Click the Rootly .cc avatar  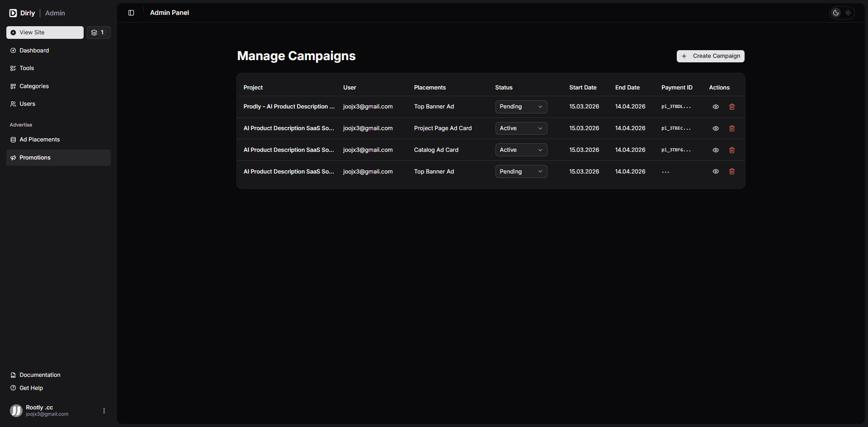(x=16, y=410)
